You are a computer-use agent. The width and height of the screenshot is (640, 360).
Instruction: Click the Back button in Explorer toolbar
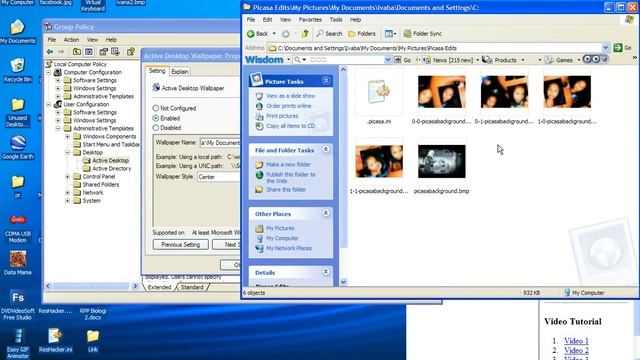(258, 33)
